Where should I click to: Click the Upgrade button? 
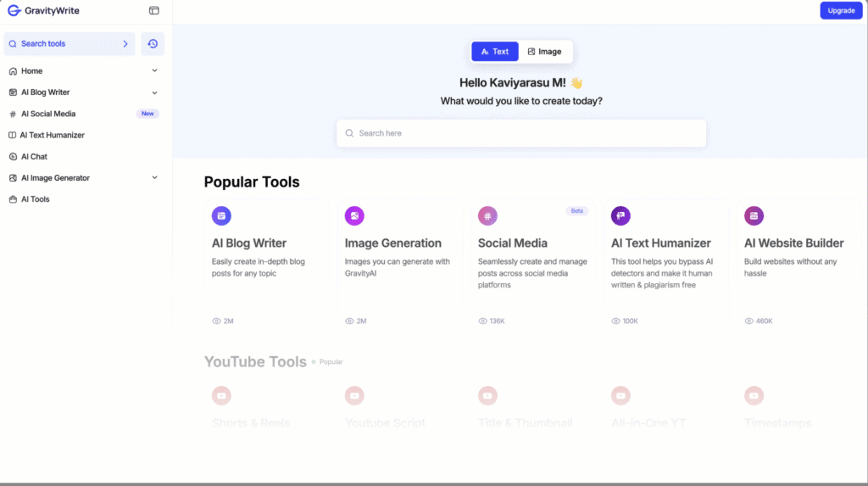point(841,11)
